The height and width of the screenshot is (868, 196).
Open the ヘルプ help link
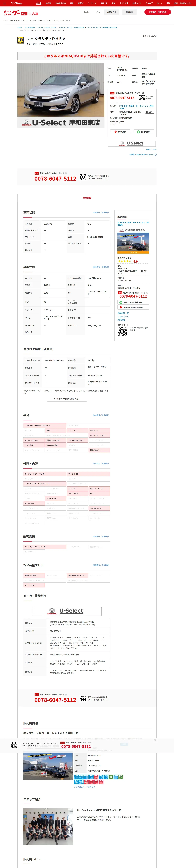pyautogui.click(x=98, y=12)
